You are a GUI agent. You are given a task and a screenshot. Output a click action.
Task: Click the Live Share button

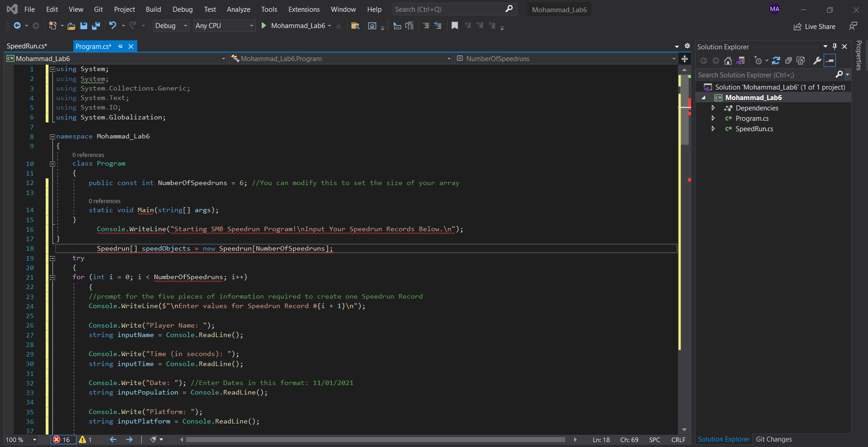click(x=814, y=26)
